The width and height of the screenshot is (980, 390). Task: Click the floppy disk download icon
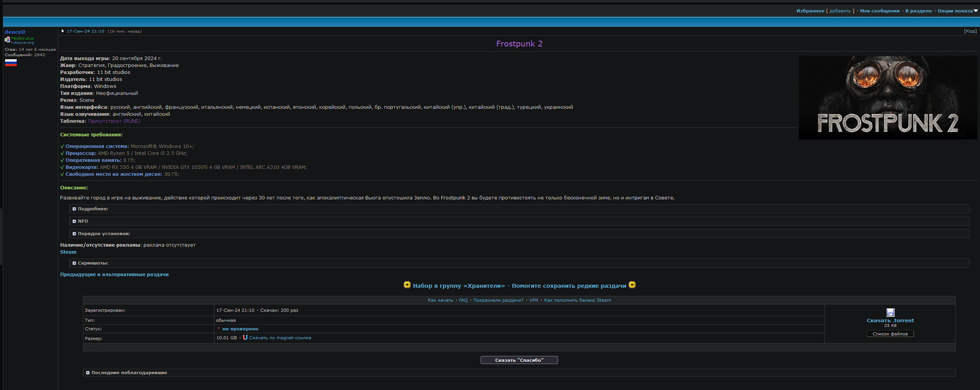890,312
